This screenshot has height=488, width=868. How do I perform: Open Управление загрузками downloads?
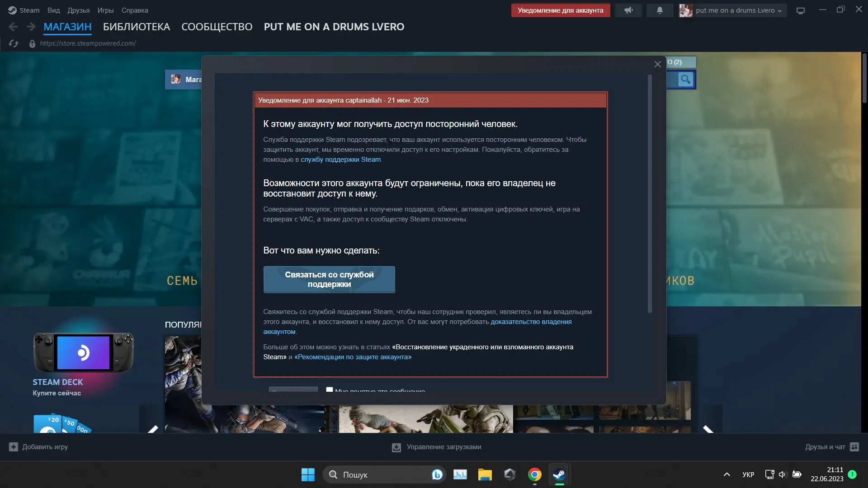click(x=436, y=447)
